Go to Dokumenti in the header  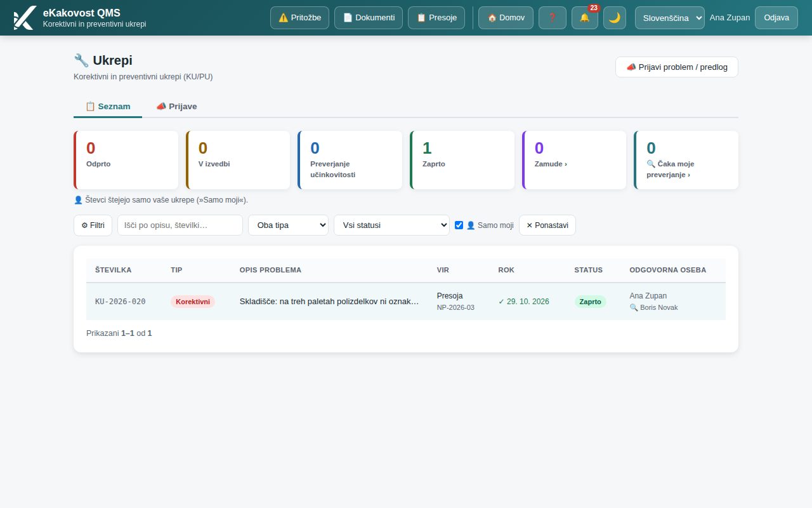(369, 18)
